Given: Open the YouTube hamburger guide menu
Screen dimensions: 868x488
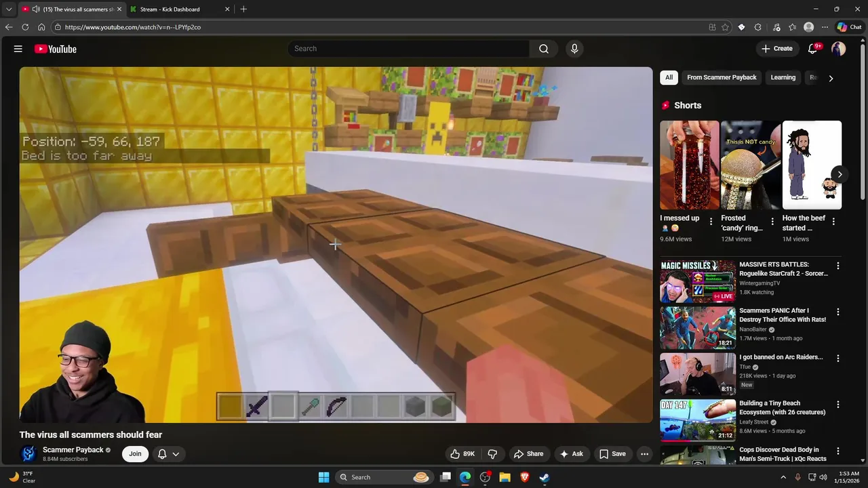Looking at the screenshot, I should pos(18,49).
